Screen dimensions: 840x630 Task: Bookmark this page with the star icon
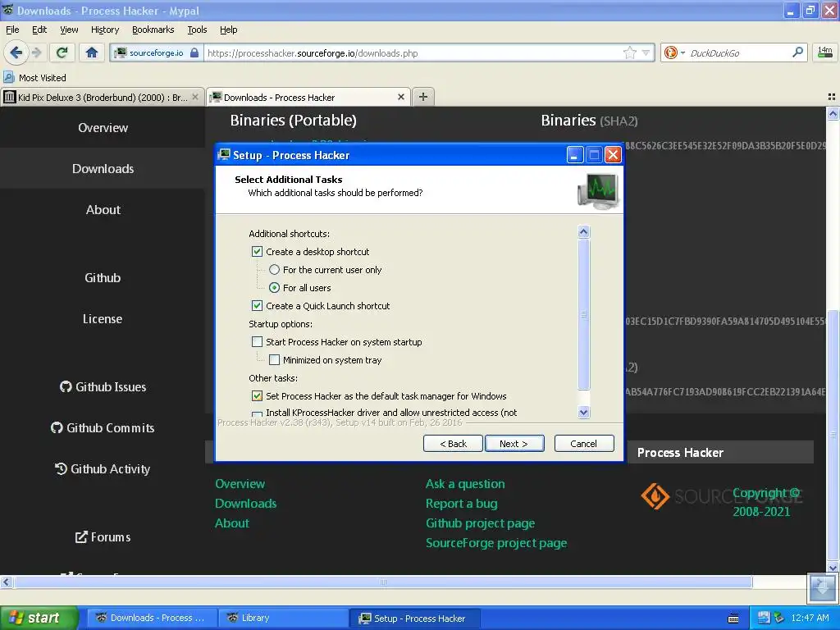(x=629, y=52)
